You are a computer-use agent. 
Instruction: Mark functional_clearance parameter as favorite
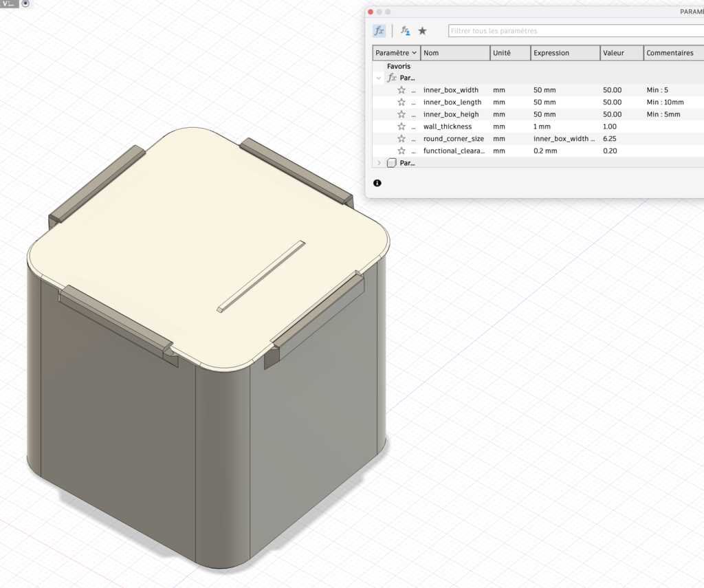[401, 151]
